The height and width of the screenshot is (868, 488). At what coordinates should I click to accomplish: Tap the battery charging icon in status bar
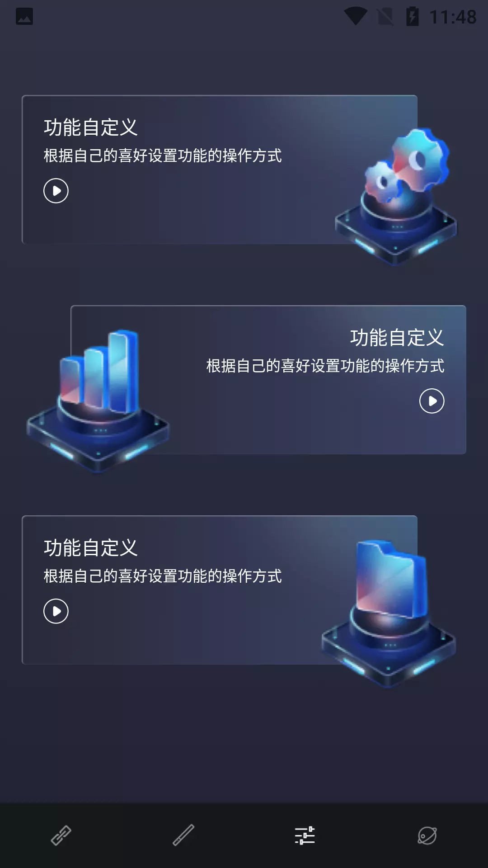(413, 17)
